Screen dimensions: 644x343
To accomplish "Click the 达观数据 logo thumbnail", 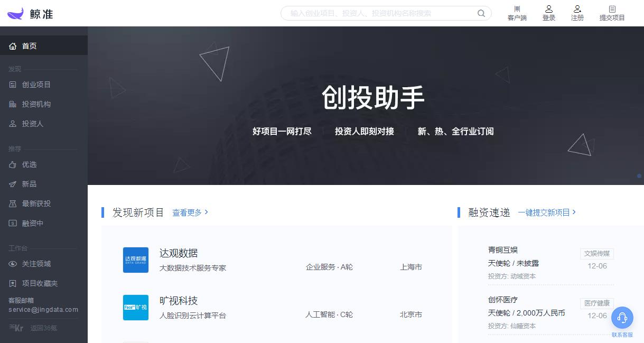I will (x=136, y=260).
